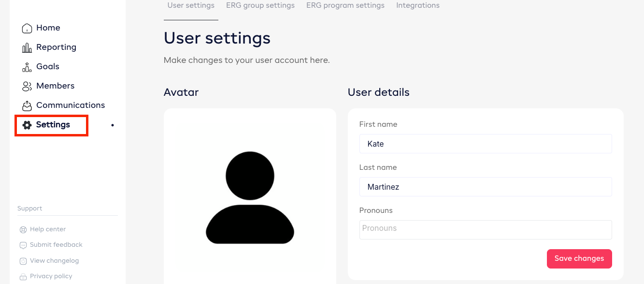
Task: Click the avatar profile picture
Action: pos(250,197)
